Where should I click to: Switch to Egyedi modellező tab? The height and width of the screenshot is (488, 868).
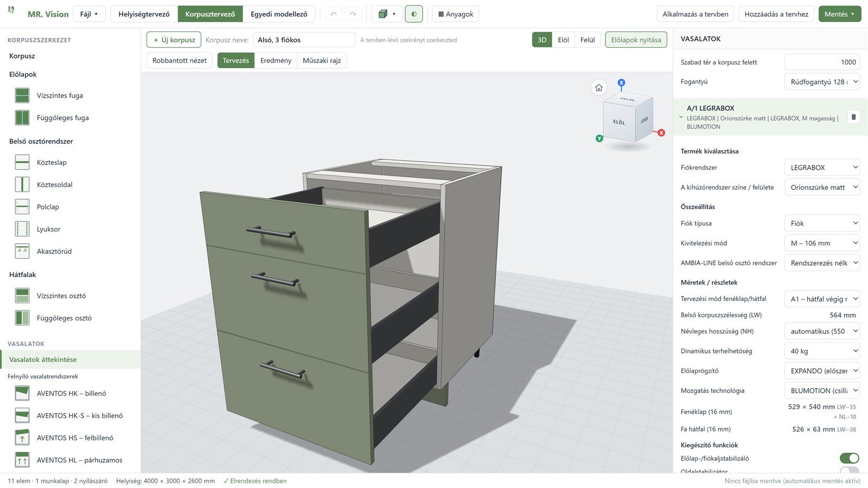pyautogui.click(x=279, y=14)
